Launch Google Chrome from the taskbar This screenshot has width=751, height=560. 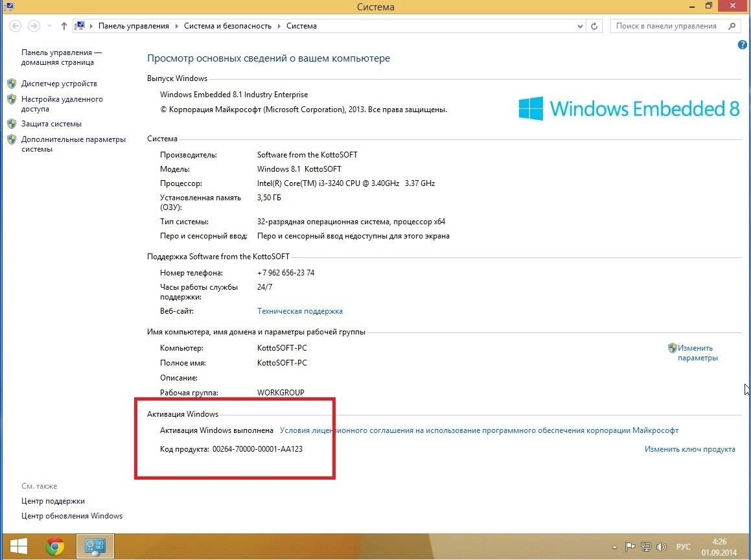(55, 546)
